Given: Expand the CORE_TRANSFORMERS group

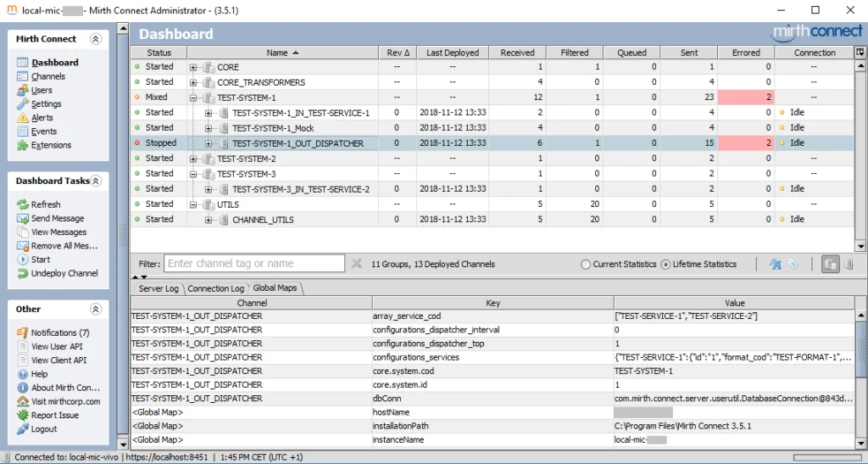Looking at the screenshot, I should [x=193, y=82].
